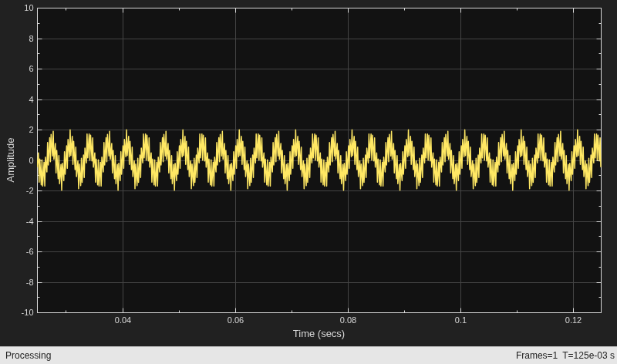Screen dimensions: 617x364
Task: Click the T=125e-03 s time readout
Action: click(588, 356)
